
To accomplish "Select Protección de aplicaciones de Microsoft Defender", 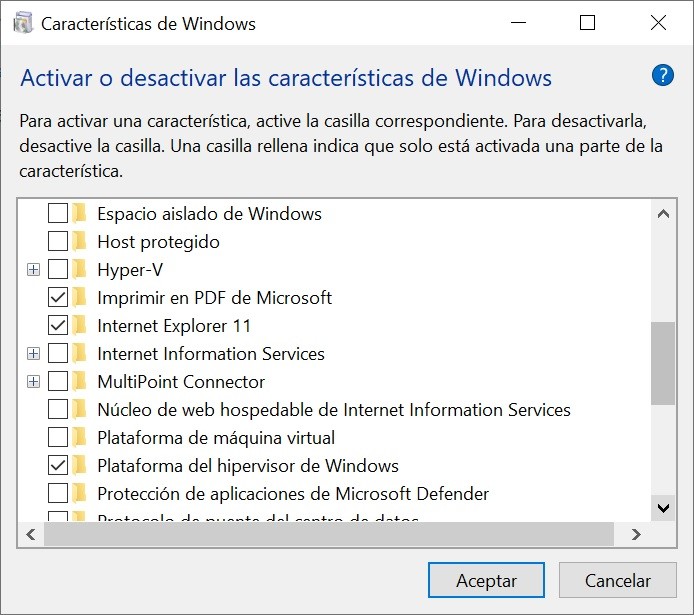I will pos(292,493).
